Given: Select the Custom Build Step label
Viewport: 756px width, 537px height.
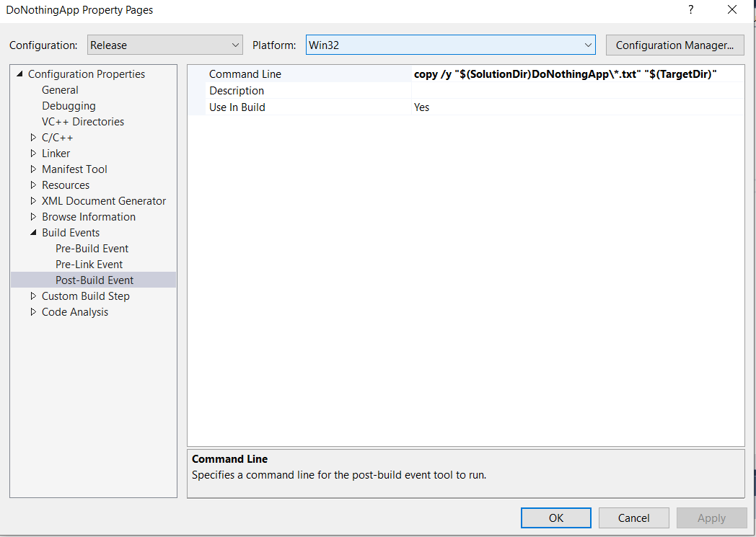Looking at the screenshot, I should [86, 297].
